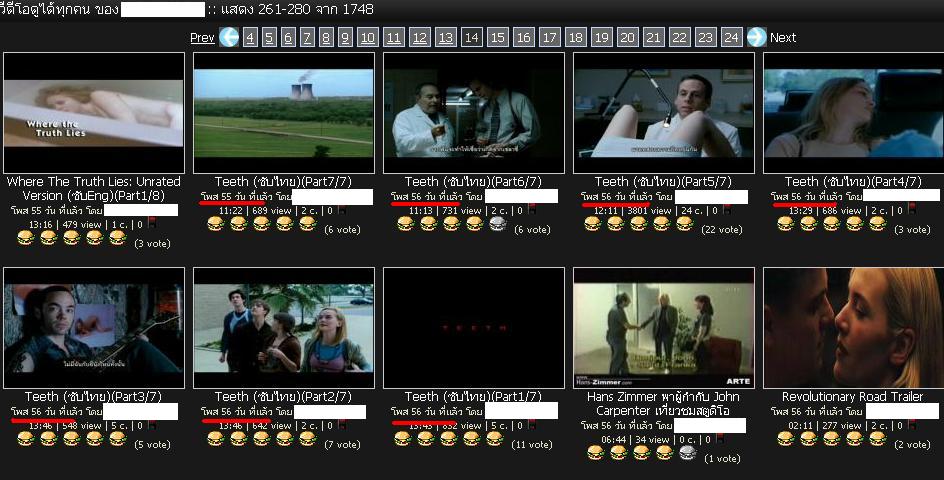Open page 21
This screenshot has width=944, height=480.
pos(653,37)
